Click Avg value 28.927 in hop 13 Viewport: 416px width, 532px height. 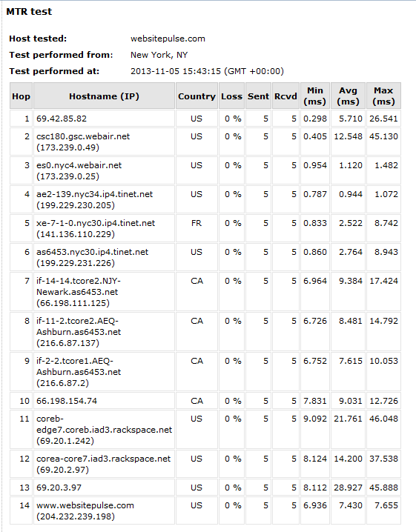[x=348, y=488]
